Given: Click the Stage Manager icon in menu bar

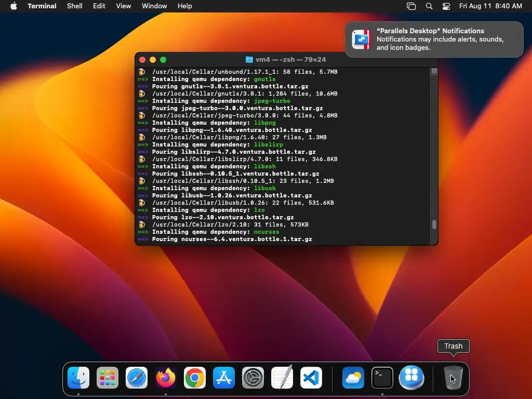Looking at the screenshot, I should point(411,6).
